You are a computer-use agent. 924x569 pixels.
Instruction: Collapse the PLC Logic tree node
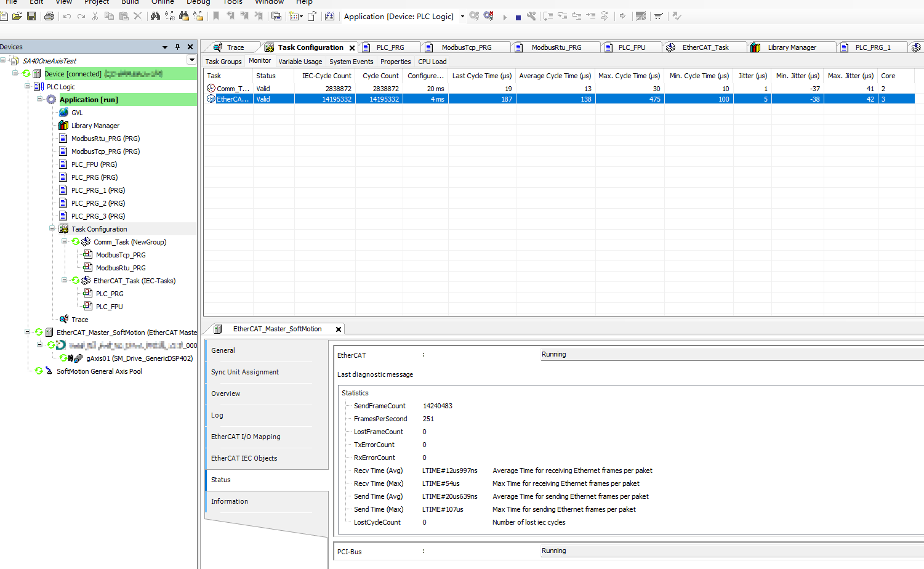[x=28, y=86]
